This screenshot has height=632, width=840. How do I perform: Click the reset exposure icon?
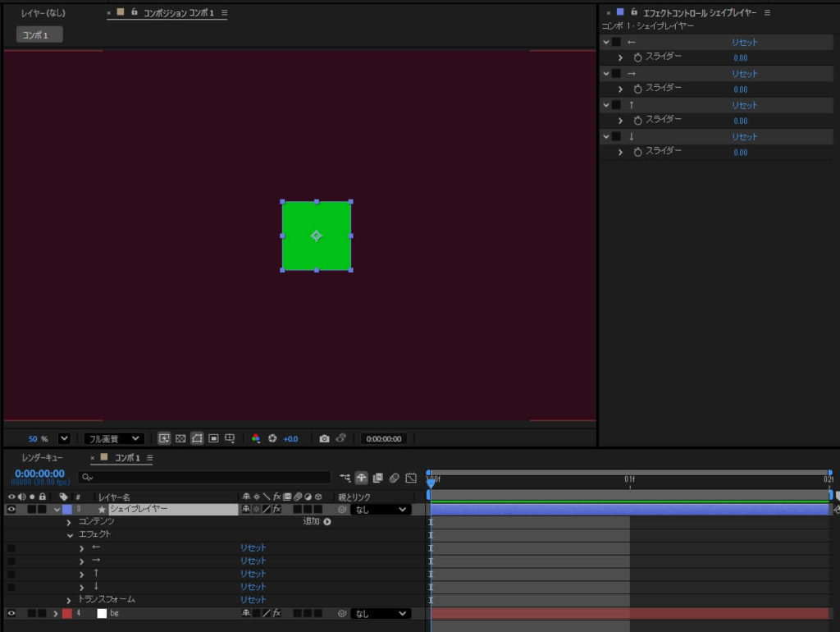point(272,438)
